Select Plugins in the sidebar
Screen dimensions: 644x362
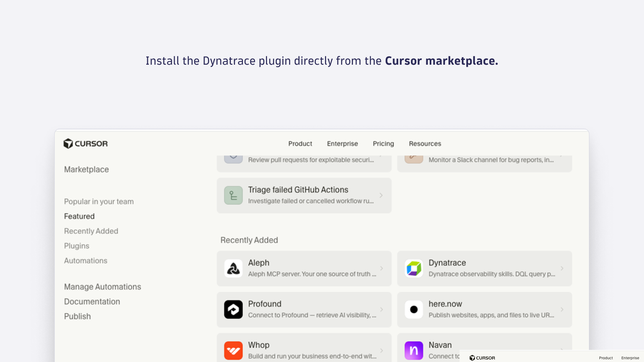tap(77, 246)
